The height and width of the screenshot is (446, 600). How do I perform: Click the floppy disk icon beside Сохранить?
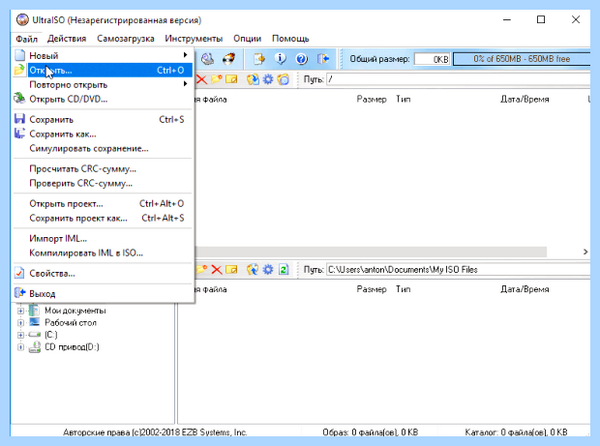[20, 119]
